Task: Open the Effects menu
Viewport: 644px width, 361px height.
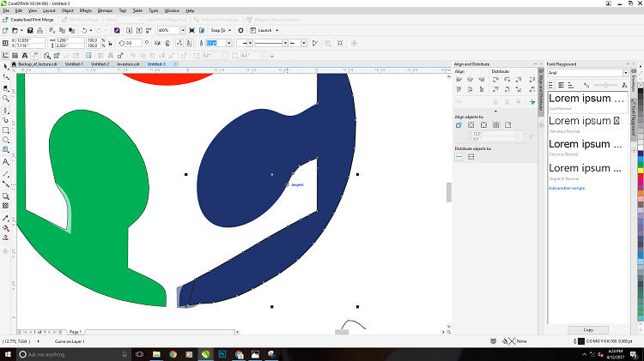Action: click(x=85, y=10)
